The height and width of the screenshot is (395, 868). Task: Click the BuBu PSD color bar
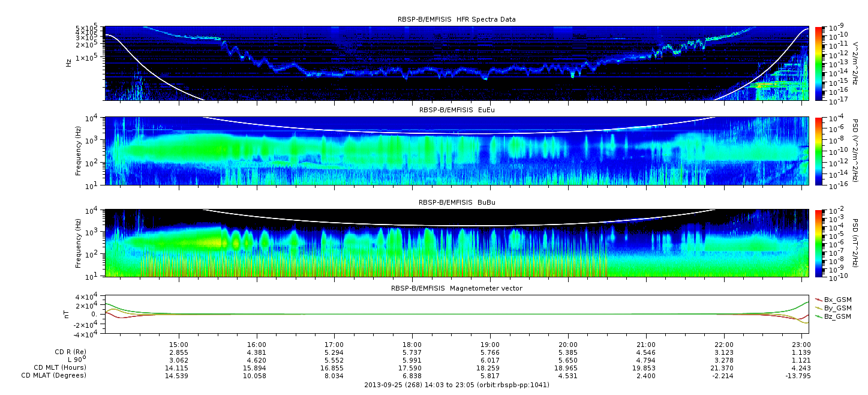coord(819,243)
